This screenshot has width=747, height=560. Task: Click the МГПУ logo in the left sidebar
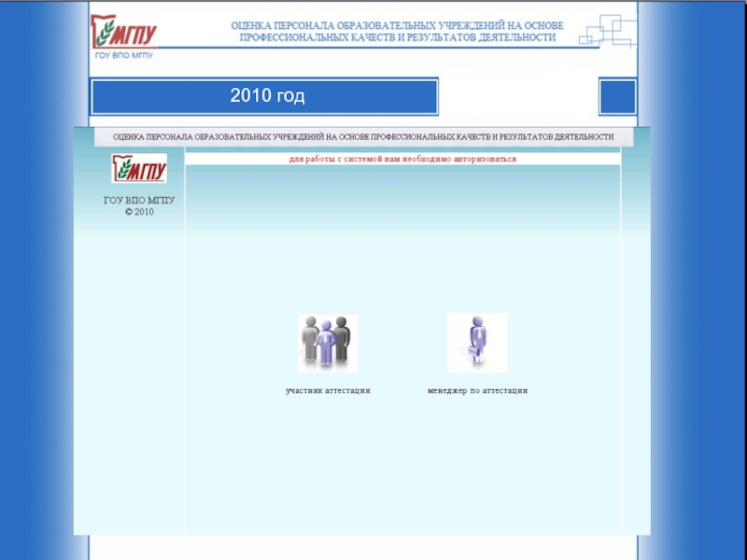[x=139, y=168]
